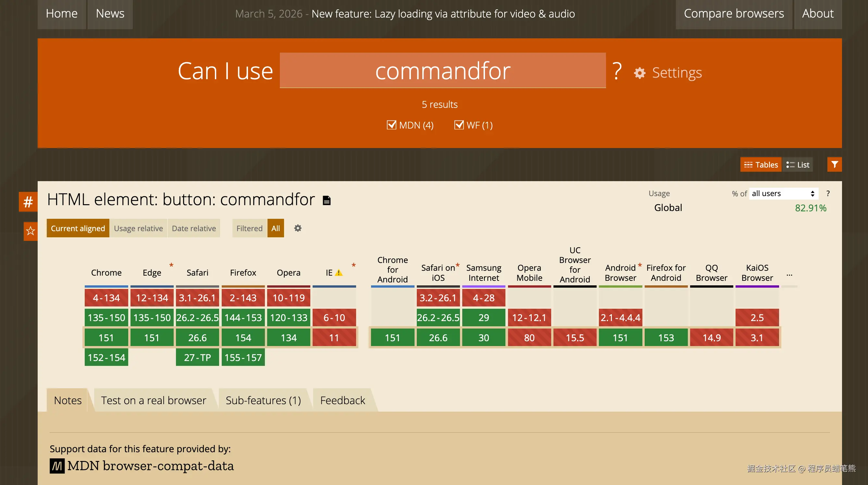This screenshot has height=485, width=868.
Task: Click KaiOS Browser cell 3.1
Action: (757, 337)
